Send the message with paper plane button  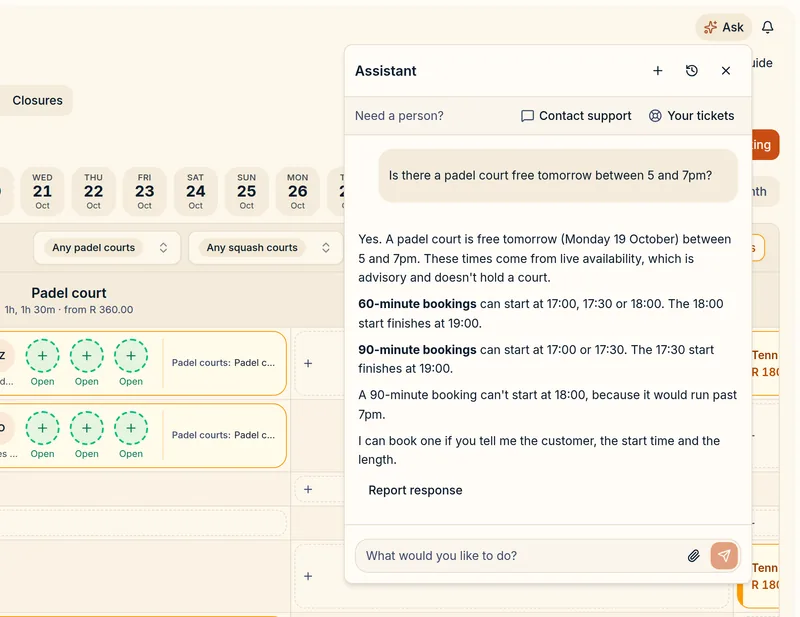(x=724, y=555)
